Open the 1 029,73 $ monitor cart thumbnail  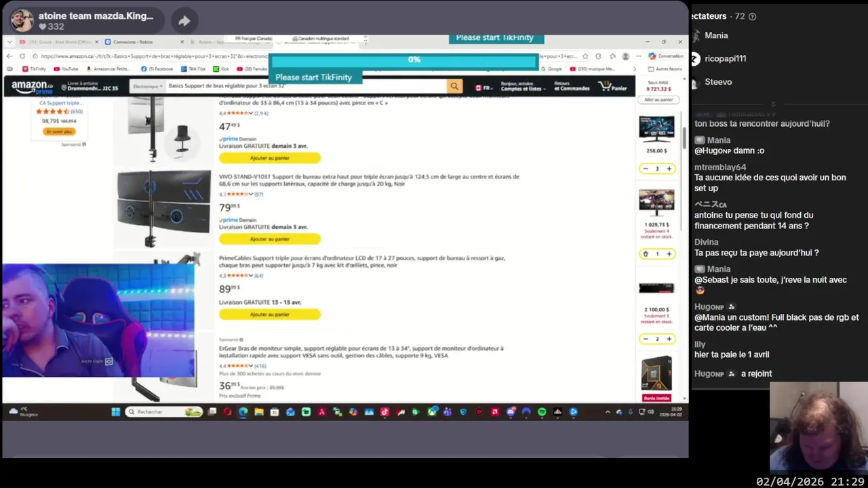coord(656,203)
